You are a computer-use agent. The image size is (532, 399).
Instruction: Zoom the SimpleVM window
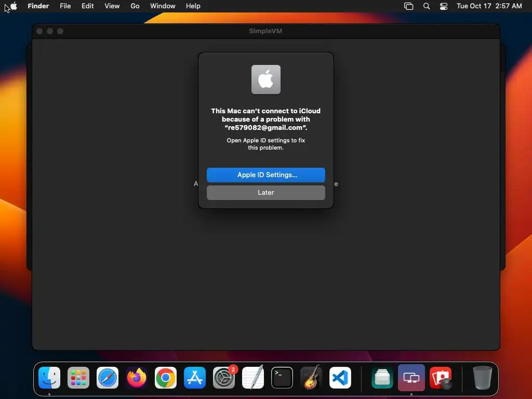click(x=60, y=31)
